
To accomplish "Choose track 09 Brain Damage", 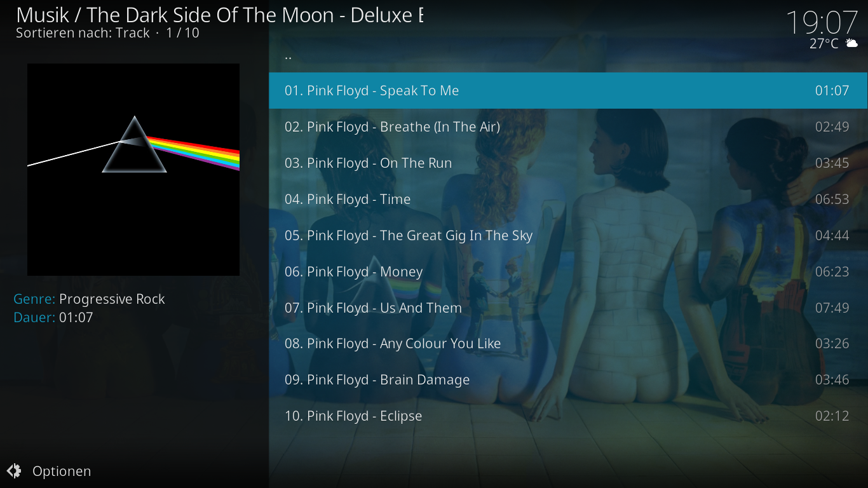I will coord(568,379).
